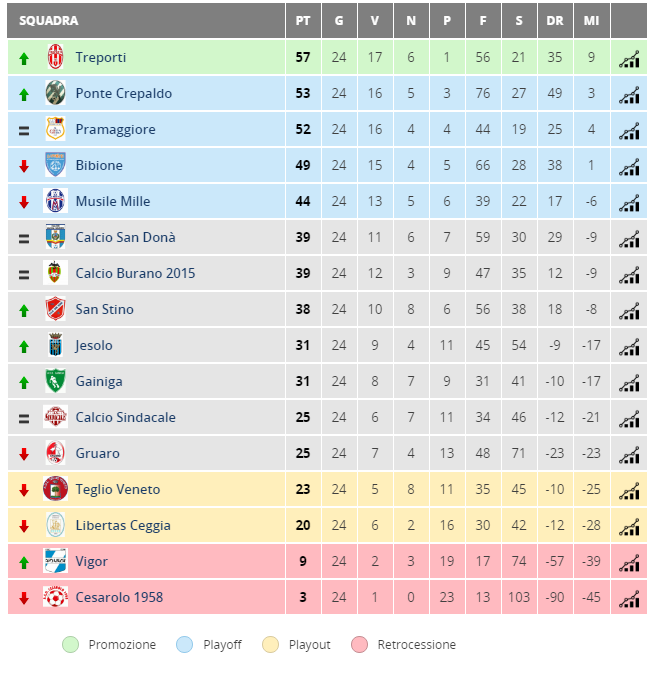Image resolution: width=653 pixels, height=673 pixels.
Task: Click the green Promozione legend circle
Action: [70, 644]
